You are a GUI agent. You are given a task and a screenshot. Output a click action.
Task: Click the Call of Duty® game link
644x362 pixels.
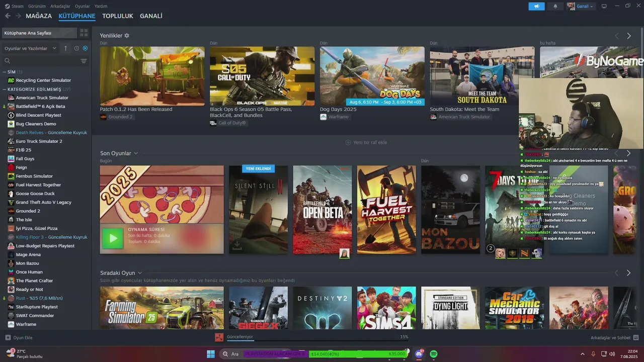228,123
